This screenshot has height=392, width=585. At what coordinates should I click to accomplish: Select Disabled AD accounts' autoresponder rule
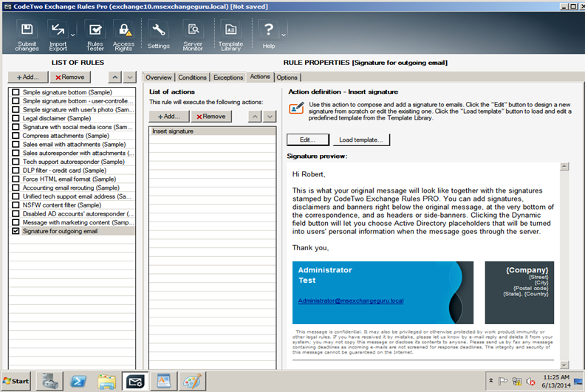pos(78,213)
